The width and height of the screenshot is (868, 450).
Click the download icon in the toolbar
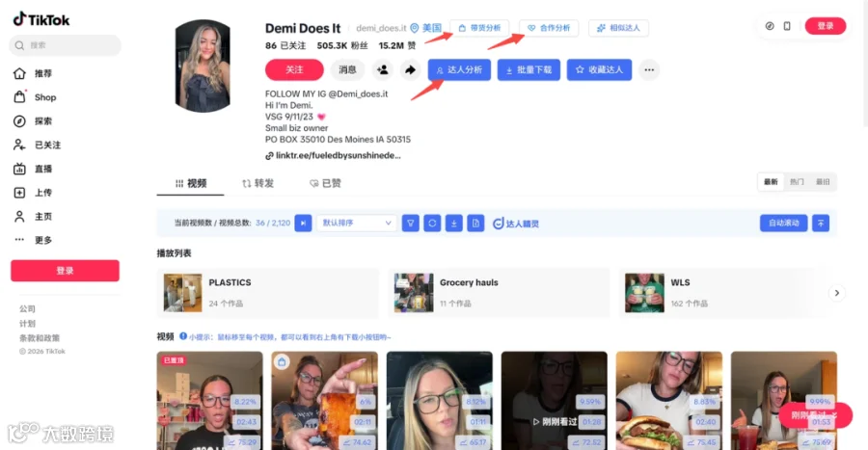coord(454,223)
